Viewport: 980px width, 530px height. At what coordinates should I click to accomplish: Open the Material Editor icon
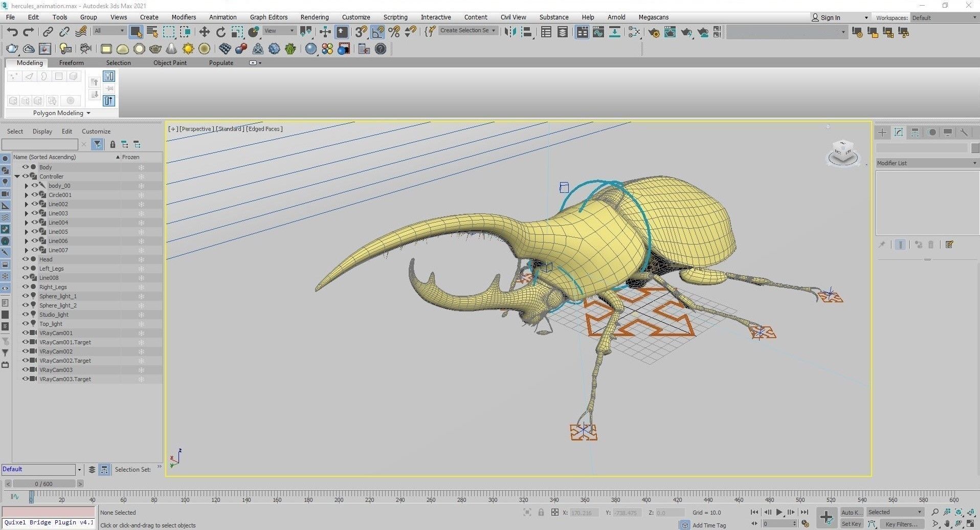[634, 32]
